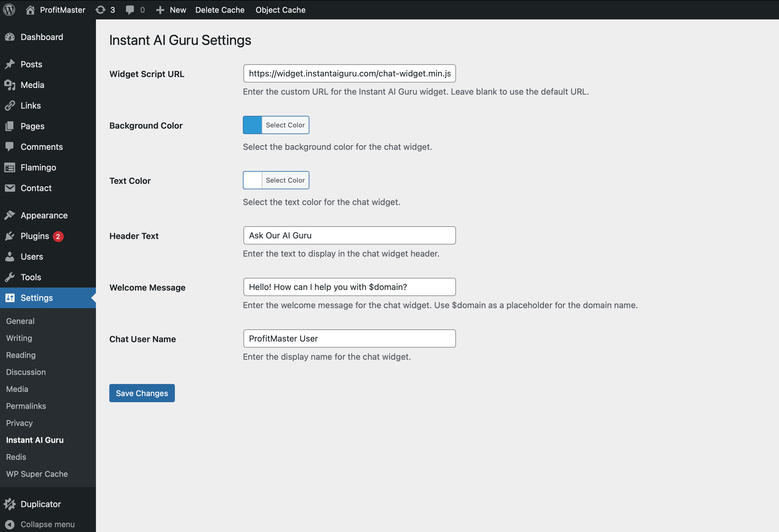Open the Tools menu item

click(x=48, y=277)
